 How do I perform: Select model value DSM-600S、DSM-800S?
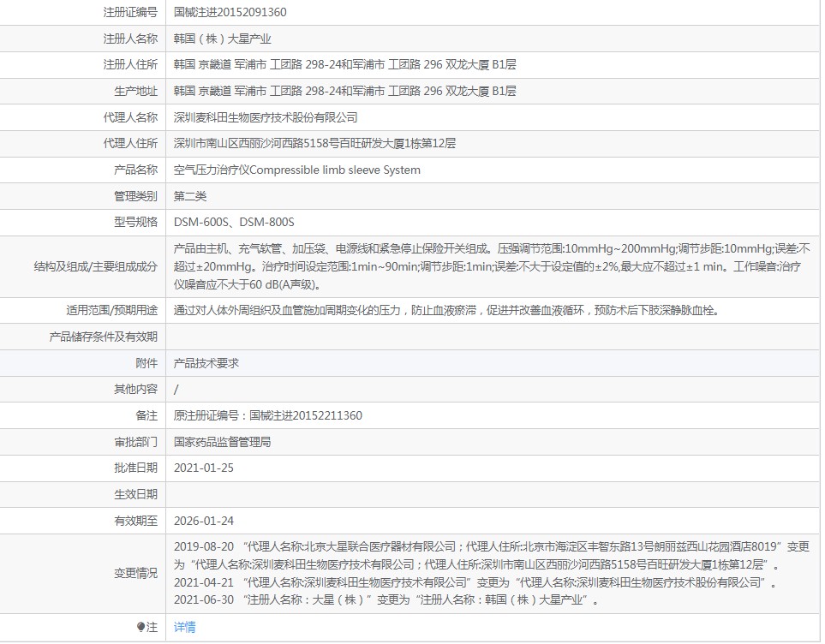click(x=234, y=222)
